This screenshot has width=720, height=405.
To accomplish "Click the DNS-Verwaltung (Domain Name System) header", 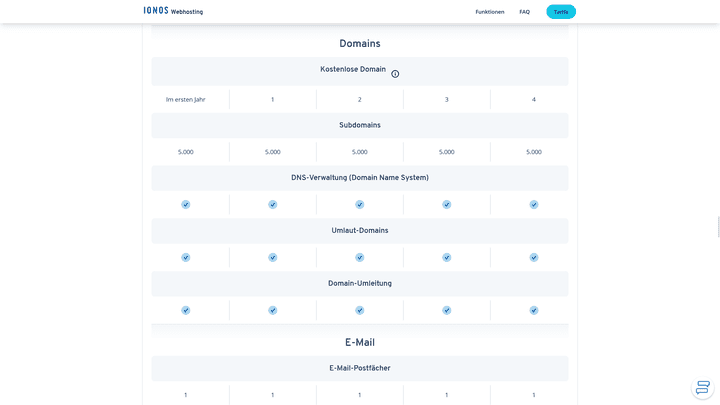I will click(360, 178).
